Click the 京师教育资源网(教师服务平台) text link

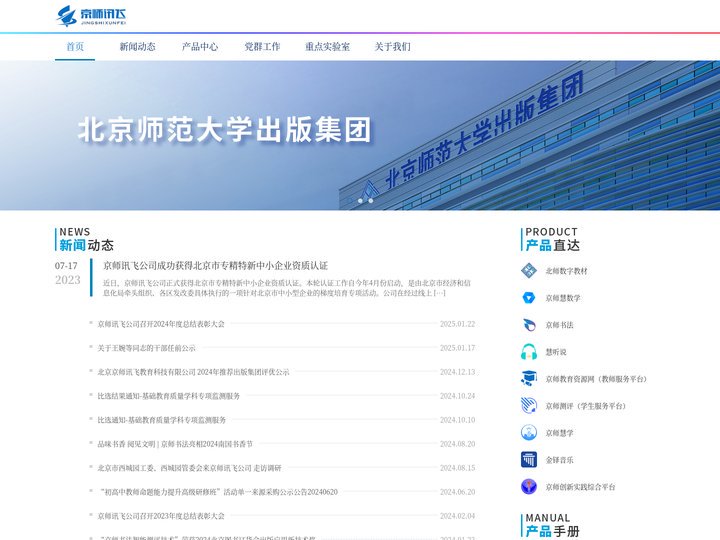click(x=596, y=379)
